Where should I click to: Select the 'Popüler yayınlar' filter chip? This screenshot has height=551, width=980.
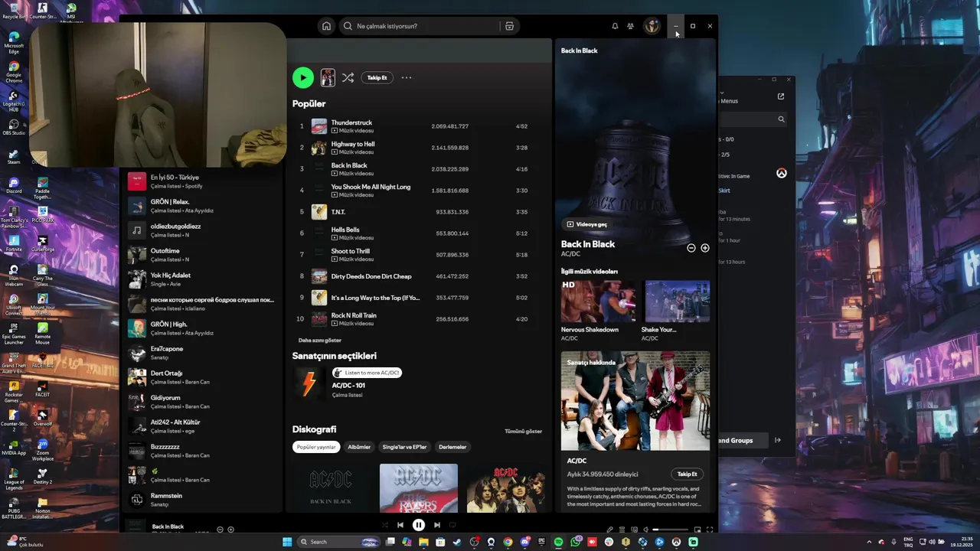[316, 447]
